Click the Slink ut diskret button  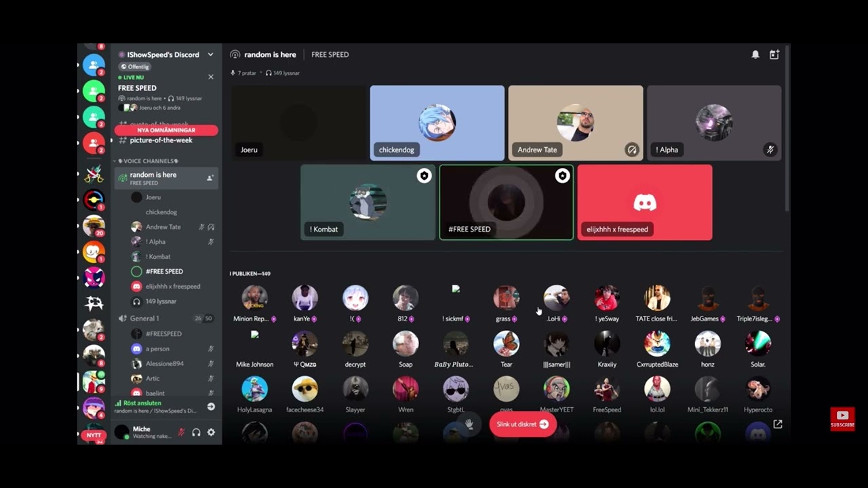[522, 424]
